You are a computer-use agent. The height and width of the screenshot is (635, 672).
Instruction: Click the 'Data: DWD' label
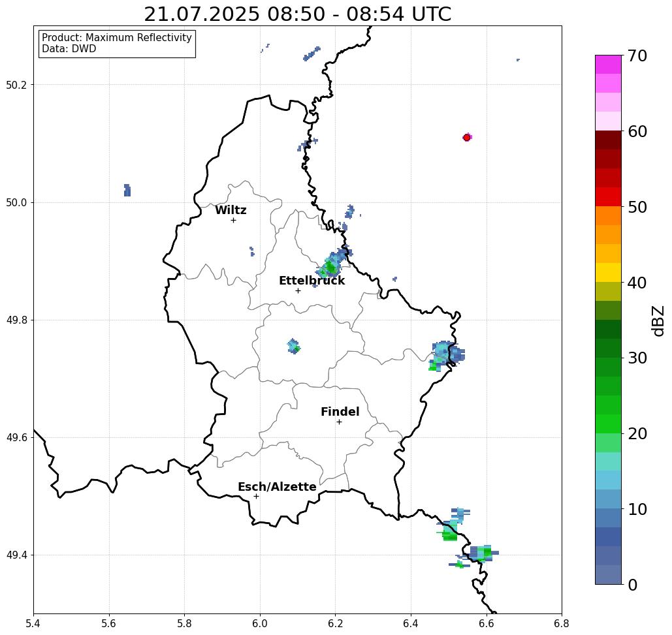tap(69, 49)
